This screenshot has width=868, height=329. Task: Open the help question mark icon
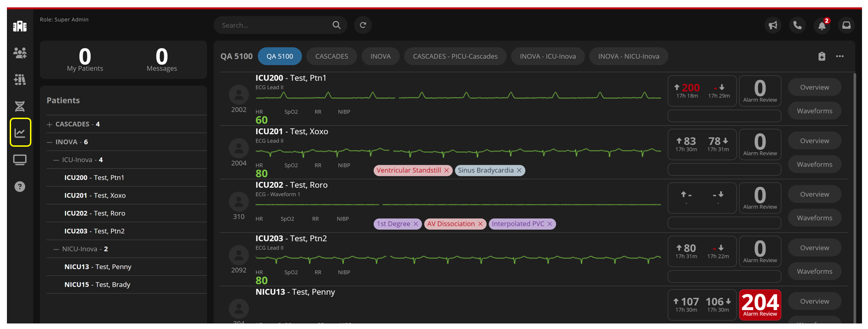20,186
